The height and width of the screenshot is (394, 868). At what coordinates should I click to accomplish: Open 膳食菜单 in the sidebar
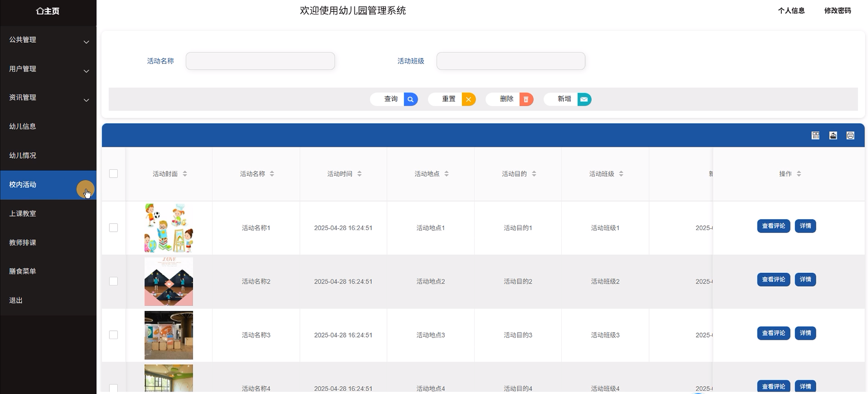click(x=23, y=271)
